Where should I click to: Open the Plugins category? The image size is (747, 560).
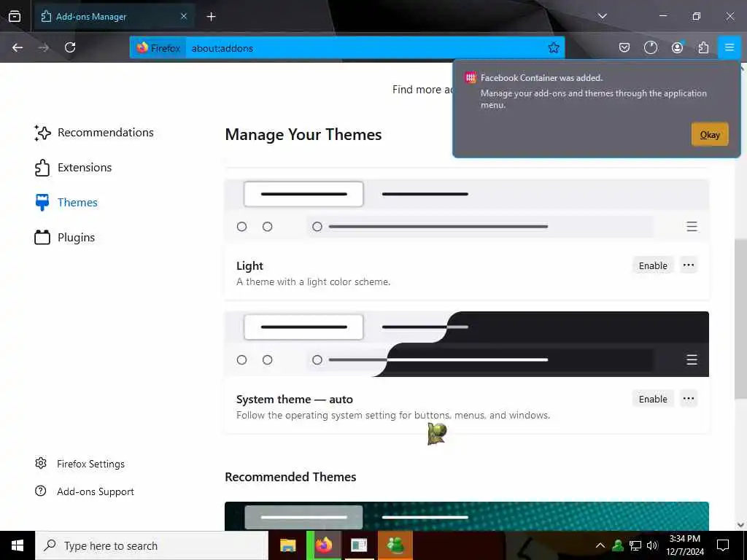(64, 237)
